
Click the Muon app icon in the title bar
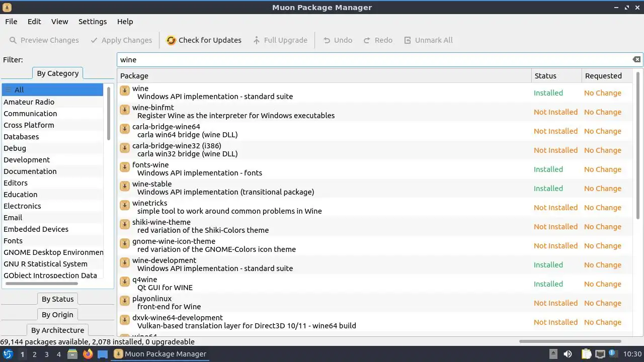pyautogui.click(x=7, y=8)
